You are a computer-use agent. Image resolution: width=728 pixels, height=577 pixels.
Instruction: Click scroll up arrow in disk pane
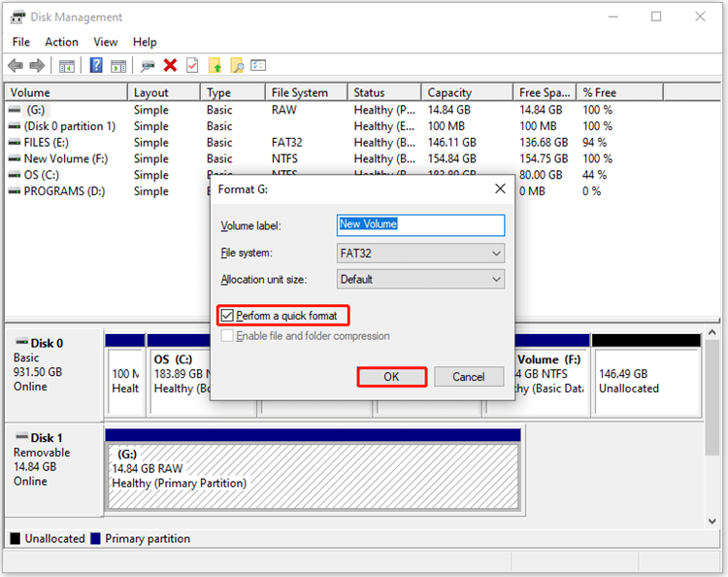(x=711, y=332)
